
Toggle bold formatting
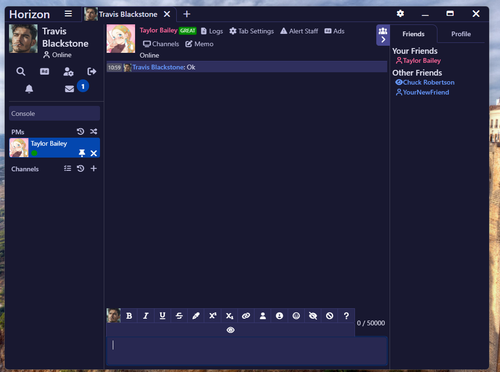tap(129, 316)
